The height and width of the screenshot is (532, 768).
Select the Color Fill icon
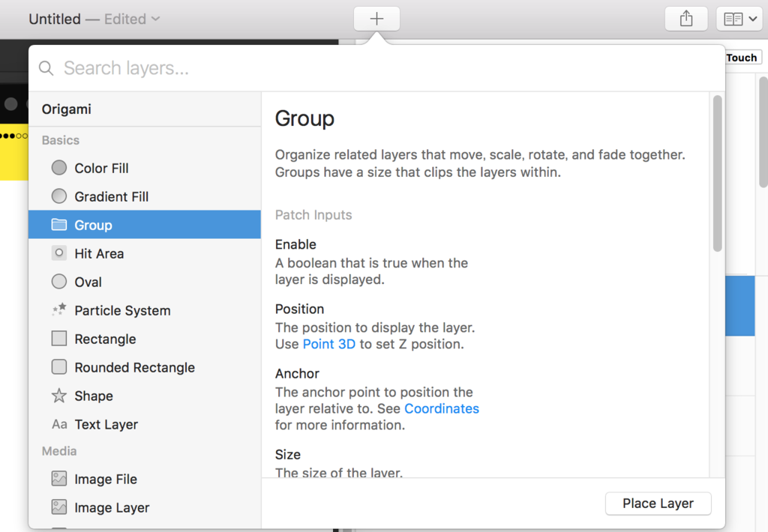[58, 168]
